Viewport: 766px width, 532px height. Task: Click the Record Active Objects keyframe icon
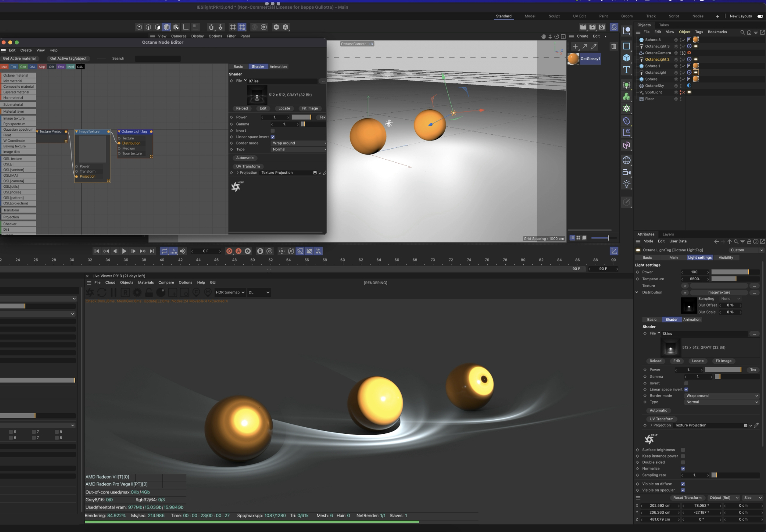click(229, 251)
